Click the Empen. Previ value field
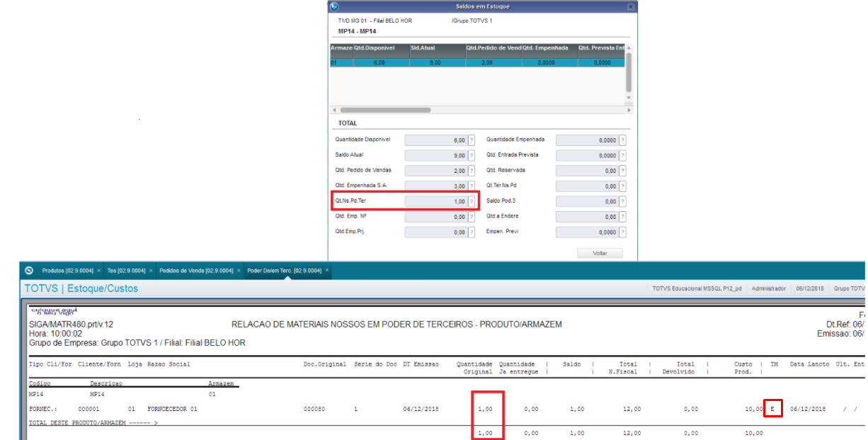Viewport: 868px width, 440px height. (587, 232)
